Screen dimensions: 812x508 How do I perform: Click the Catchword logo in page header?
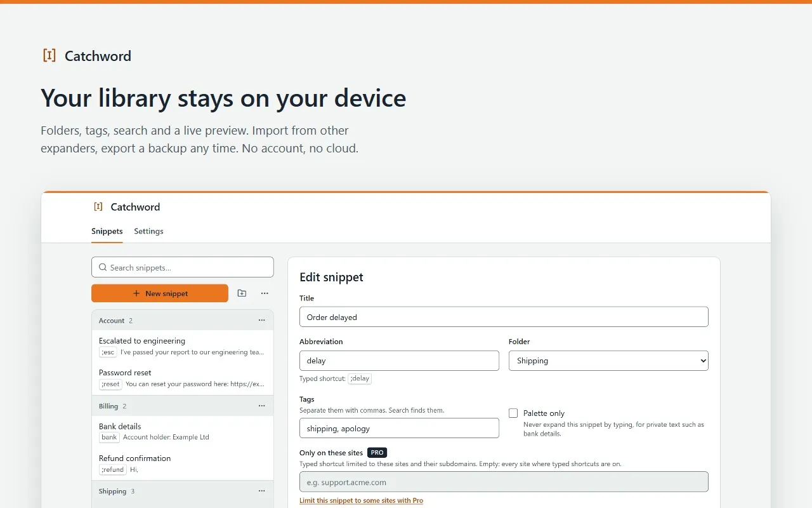pos(86,56)
